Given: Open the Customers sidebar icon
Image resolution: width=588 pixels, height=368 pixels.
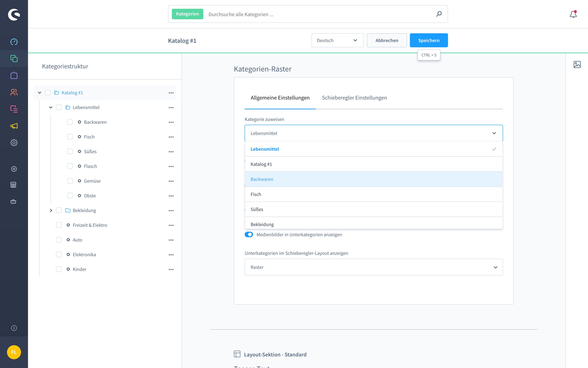Looking at the screenshot, I should (x=14, y=92).
